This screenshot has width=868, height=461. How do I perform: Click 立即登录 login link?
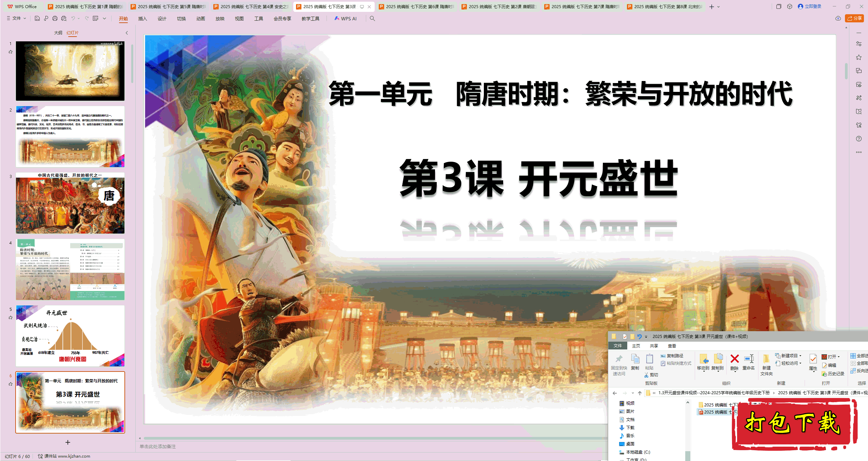tap(810, 6)
